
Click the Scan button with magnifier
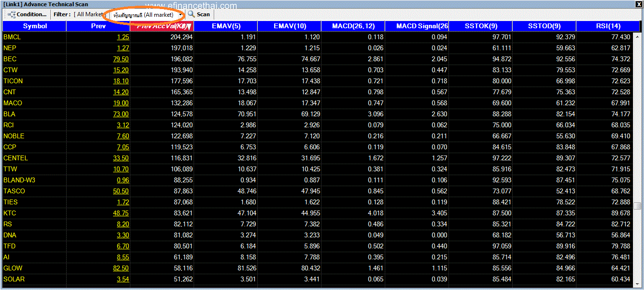pos(199,14)
